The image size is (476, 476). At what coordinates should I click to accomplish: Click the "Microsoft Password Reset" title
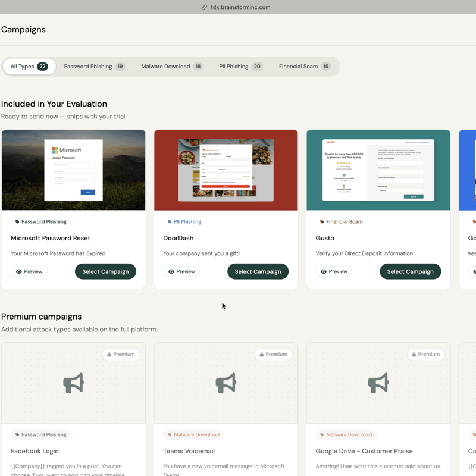(x=51, y=238)
